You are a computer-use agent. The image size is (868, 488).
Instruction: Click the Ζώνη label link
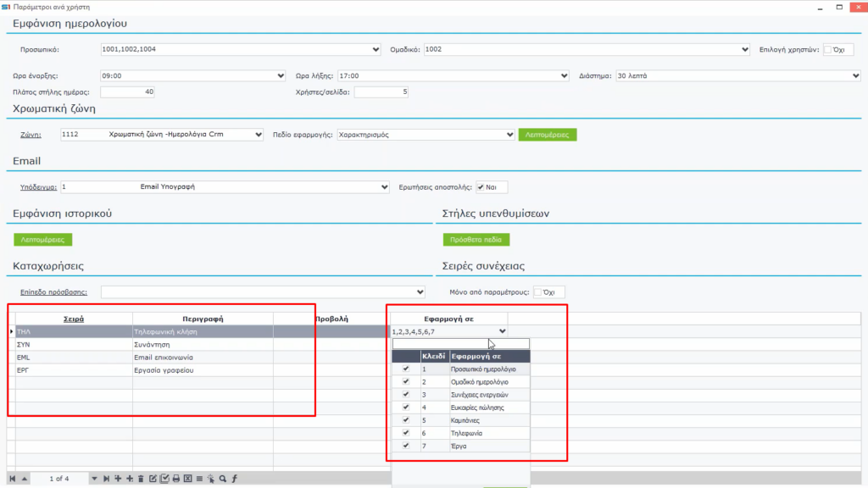click(x=31, y=135)
